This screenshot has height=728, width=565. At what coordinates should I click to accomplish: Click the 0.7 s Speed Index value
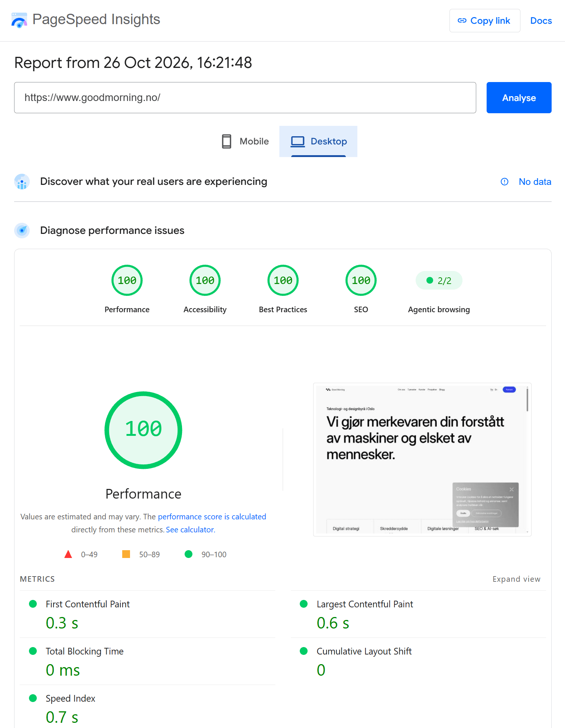62,717
